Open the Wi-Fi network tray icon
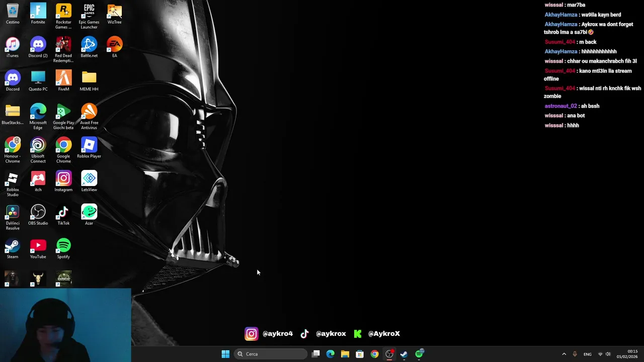This screenshot has width=644, height=362. (x=600, y=354)
